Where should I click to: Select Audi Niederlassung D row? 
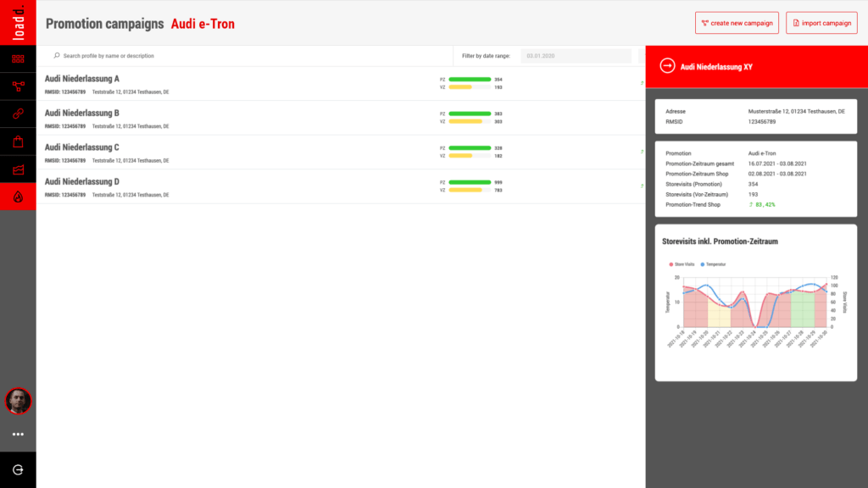coord(341,186)
